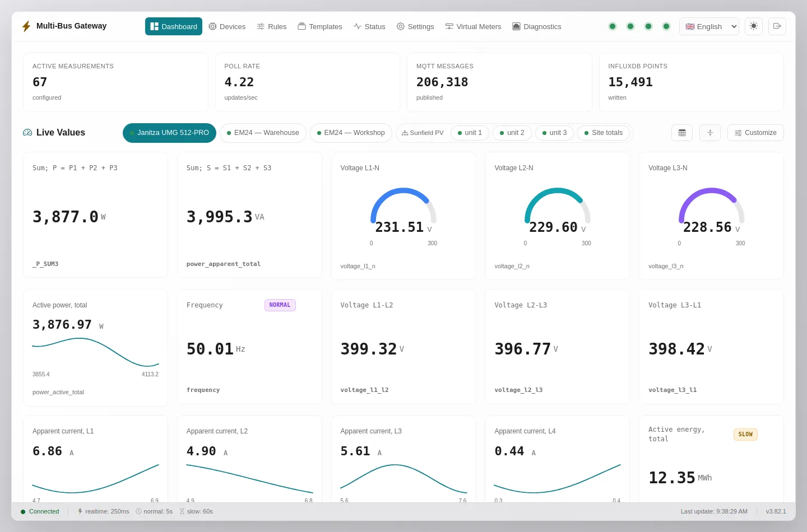Viewport: 807px width, 532px height.
Task: Select the unit 2 chip
Action: [x=512, y=133]
